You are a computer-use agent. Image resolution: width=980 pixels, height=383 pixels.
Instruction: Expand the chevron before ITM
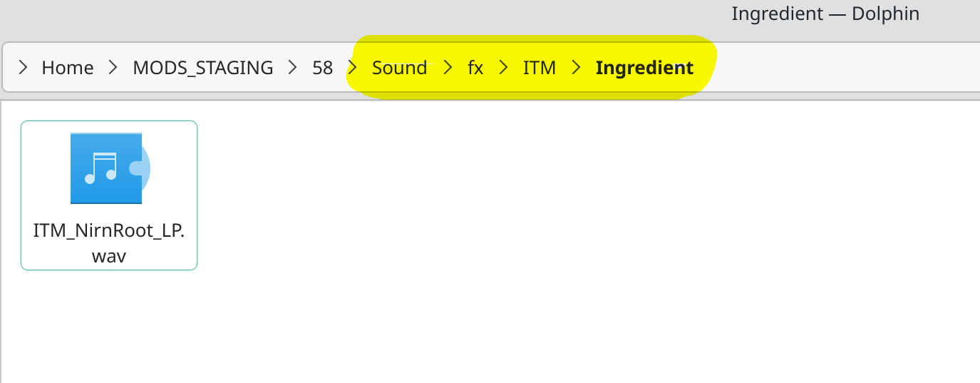(x=504, y=68)
